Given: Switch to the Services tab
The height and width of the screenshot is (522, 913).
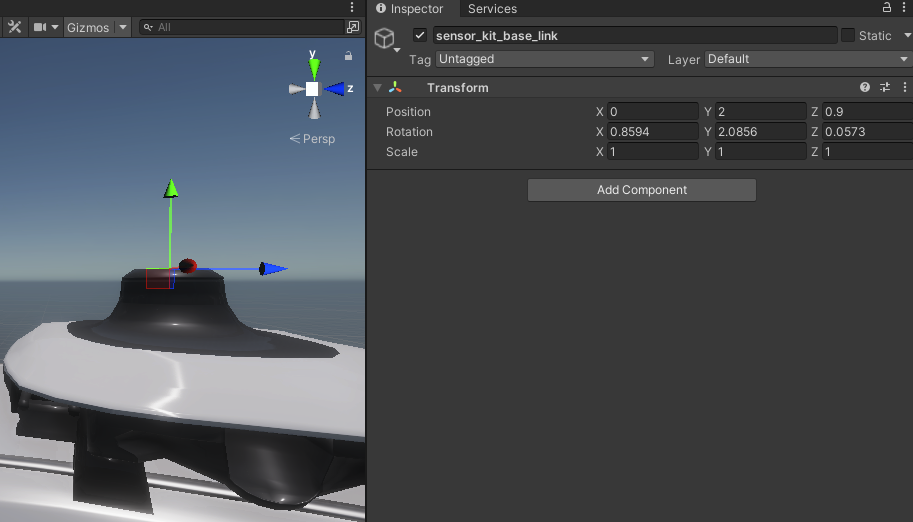Looking at the screenshot, I should [492, 9].
